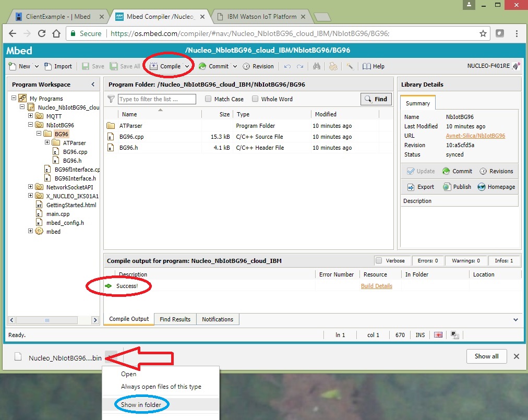Select the NUCLEO-F401RE target board
The image size is (528, 420).
click(x=489, y=66)
